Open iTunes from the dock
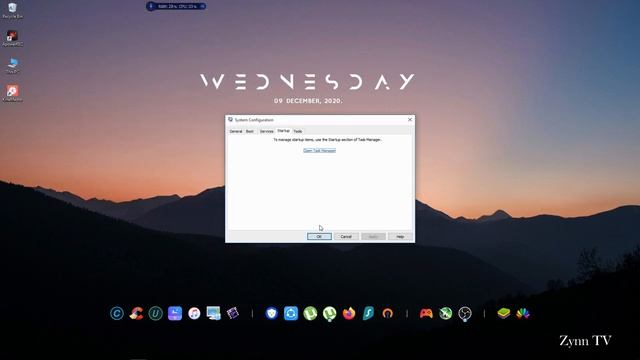Screen dimensions: 640x360 click(194, 313)
